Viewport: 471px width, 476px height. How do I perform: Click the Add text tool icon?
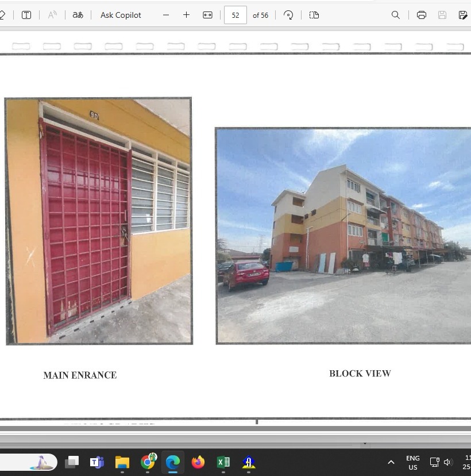pyautogui.click(x=26, y=15)
